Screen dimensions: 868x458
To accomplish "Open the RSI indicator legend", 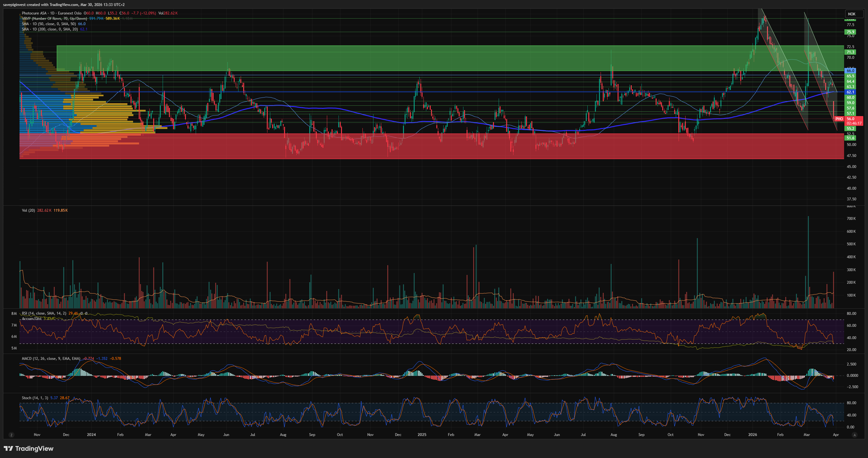I will click(44, 313).
